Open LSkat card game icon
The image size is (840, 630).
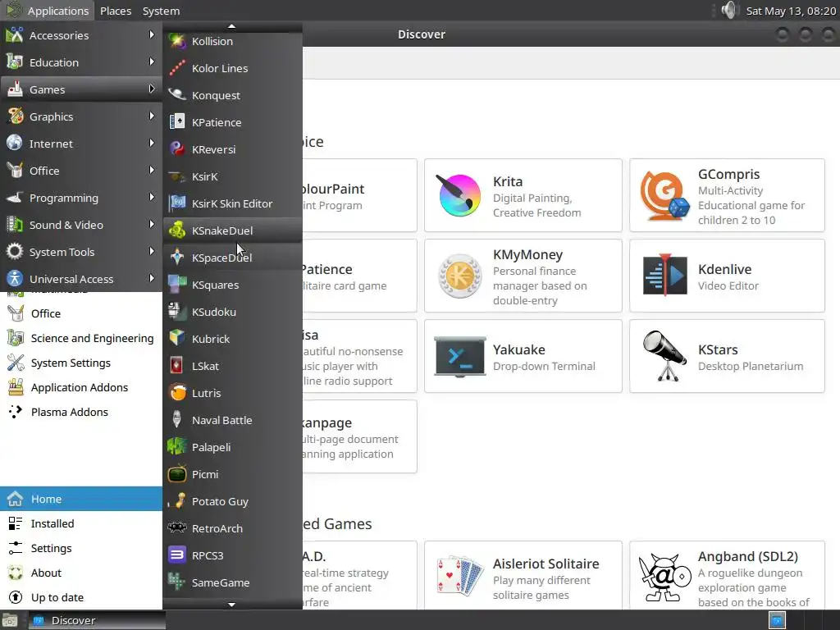point(177,366)
